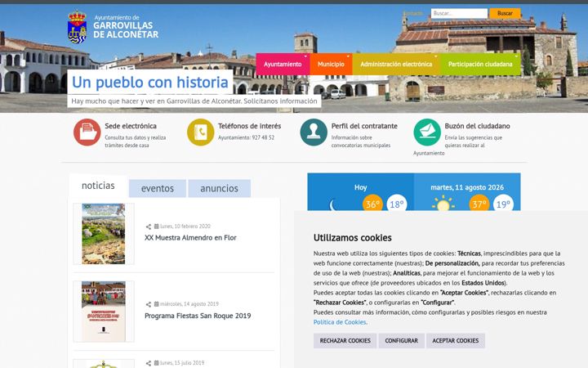Viewport: 588px width, 368px height.
Task: Click the Buzón del ciudadano envelope icon
Action: pos(427,132)
